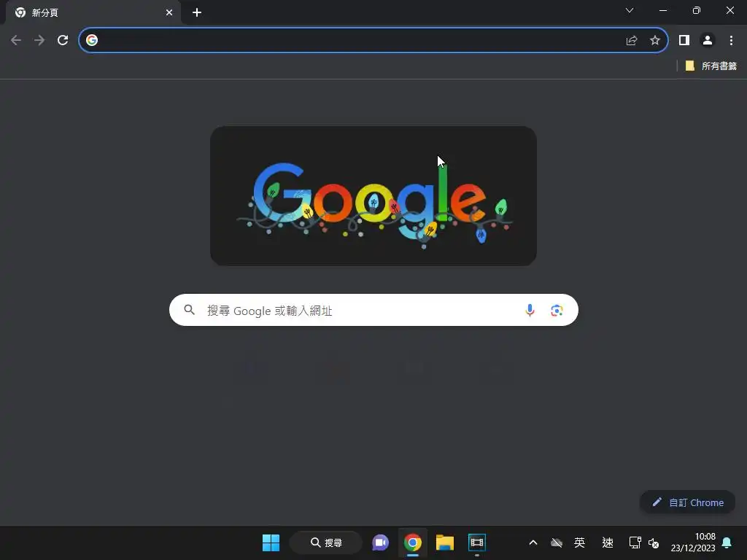The width and height of the screenshot is (747, 560).
Task: Click the muted volume tray icon
Action: click(x=654, y=542)
